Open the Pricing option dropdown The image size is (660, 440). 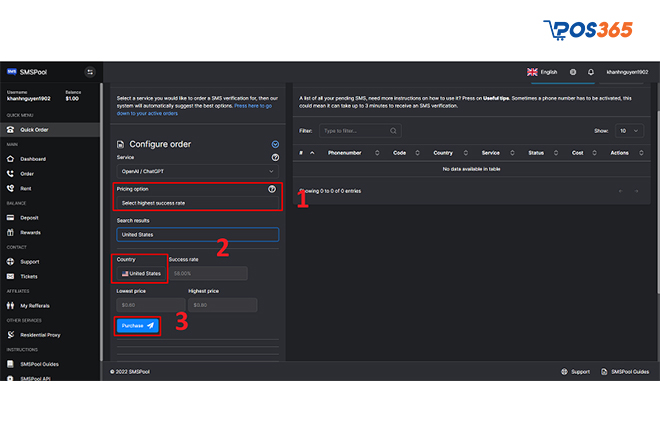tap(196, 203)
